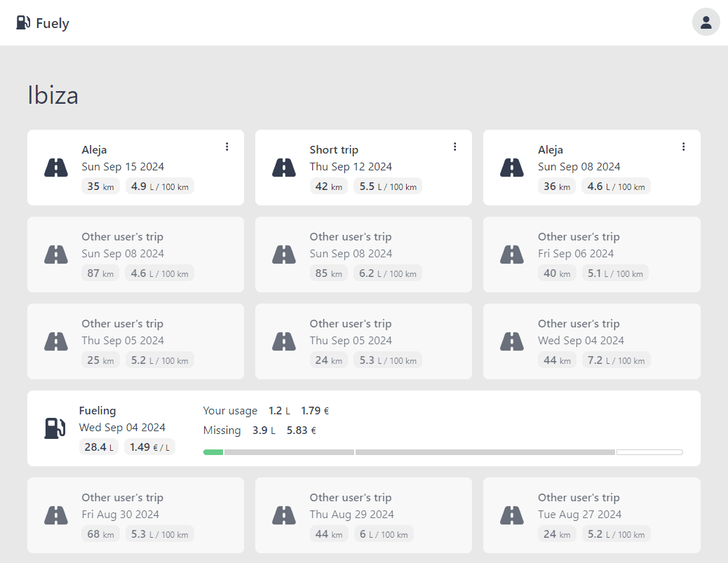Click the 68 km distance badge
Viewport: 728px width, 563px height.
click(100, 534)
